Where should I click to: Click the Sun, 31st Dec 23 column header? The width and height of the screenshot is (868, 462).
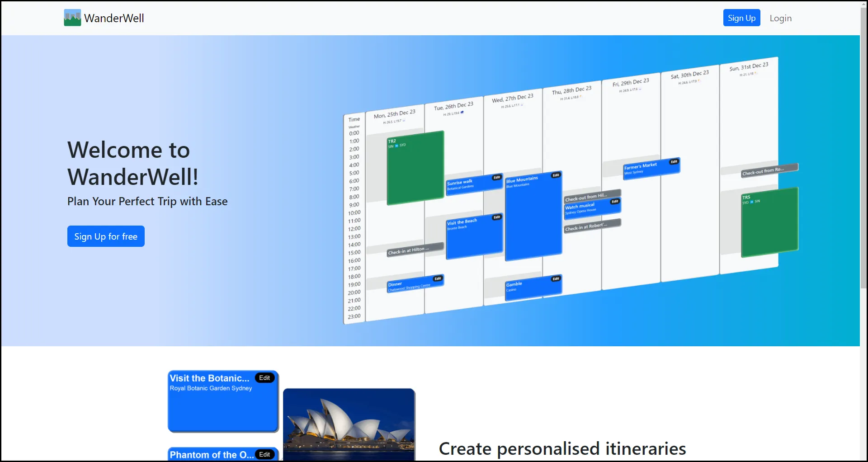coord(749,67)
